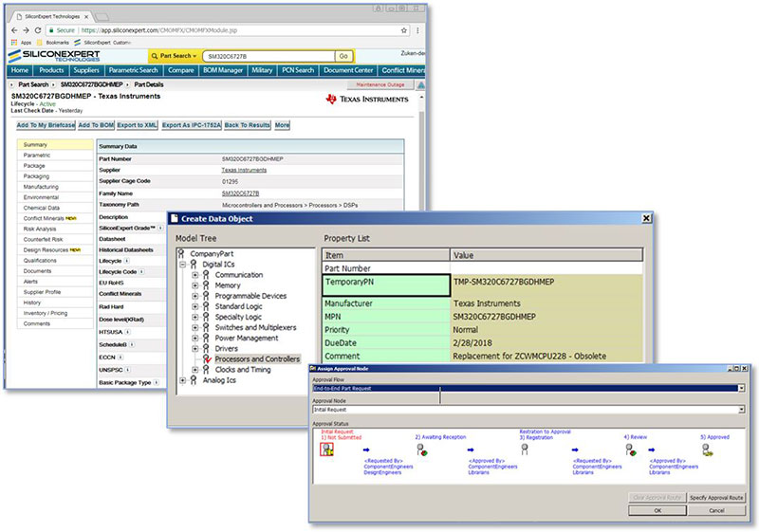Select the checked Processors and Controllers item

(257, 359)
